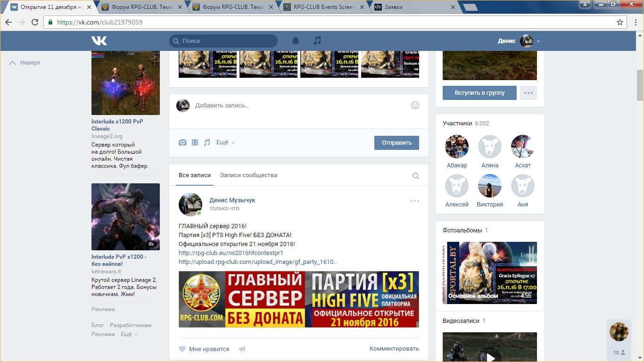644x362 pixels.
Task: Click the VK logo in header
Action: (x=99, y=41)
